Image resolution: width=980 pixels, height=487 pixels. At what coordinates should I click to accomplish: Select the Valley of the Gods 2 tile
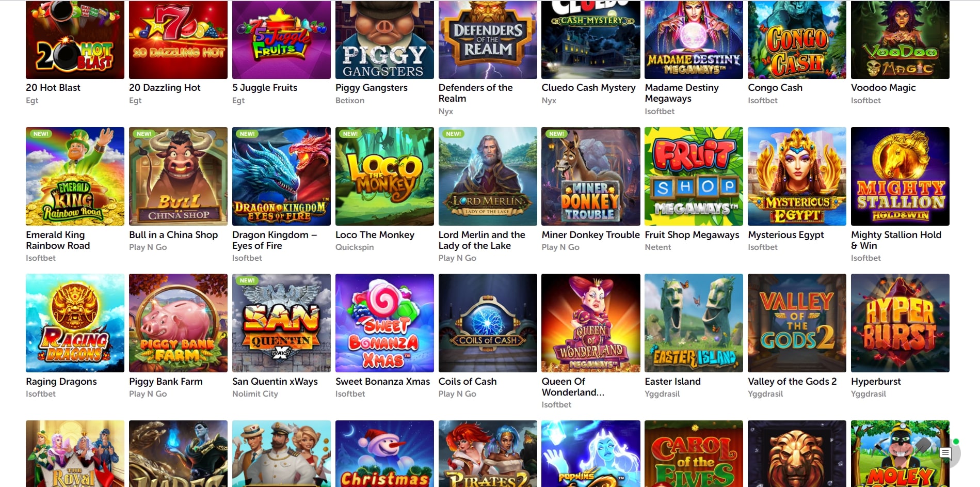pyautogui.click(x=797, y=323)
